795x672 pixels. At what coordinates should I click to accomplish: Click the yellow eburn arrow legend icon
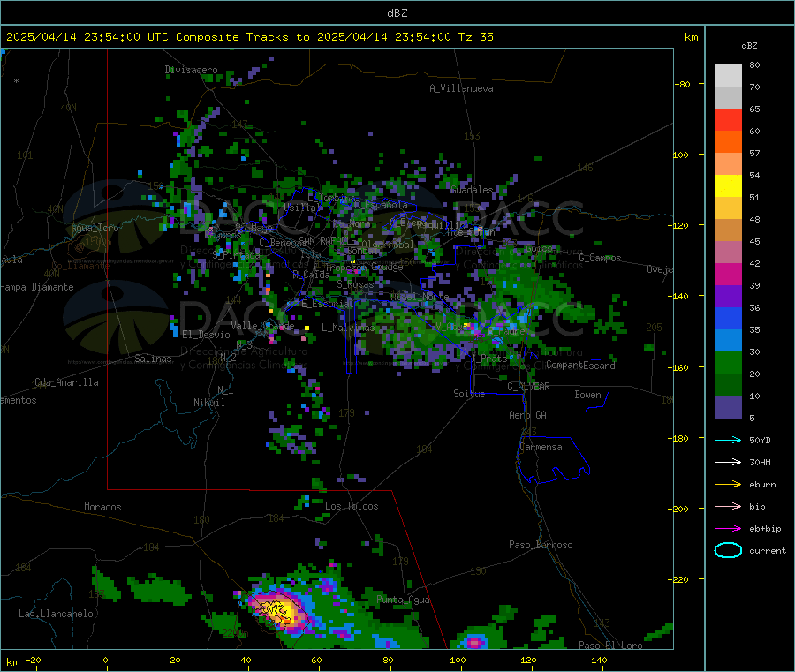coord(728,485)
